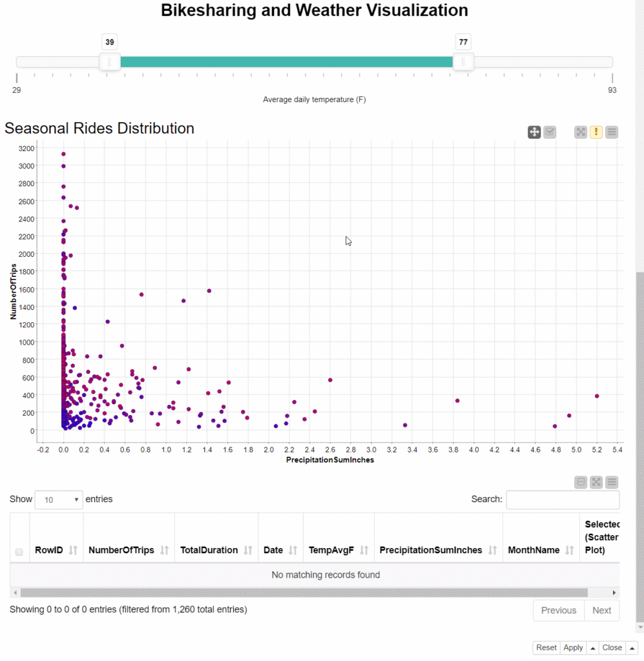644x661 pixels.
Task: Open the yellow warning icon on the scatter plot
Action: pyautogui.click(x=596, y=132)
